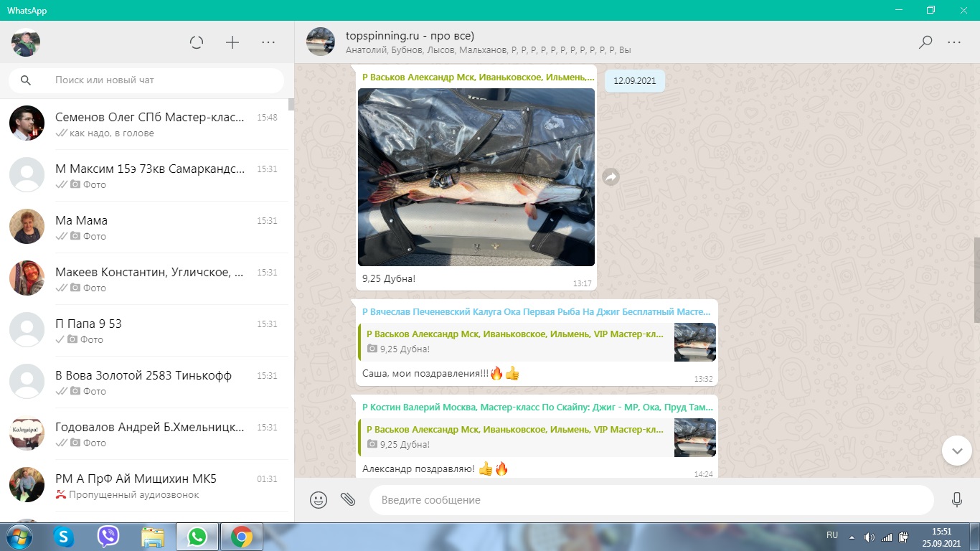Screen dimensions: 980x551
Task: Click Ма Мама contact avatar
Action: point(27,227)
